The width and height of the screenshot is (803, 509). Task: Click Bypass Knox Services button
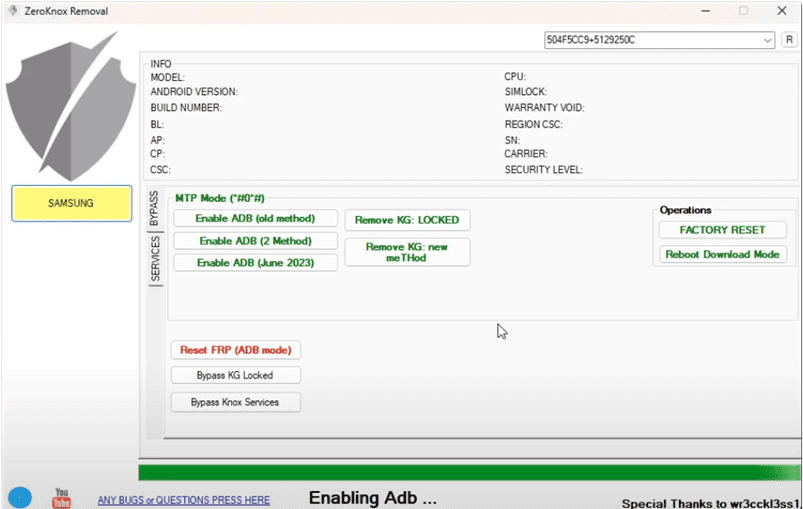pyautogui.click(x=235, y=402)
